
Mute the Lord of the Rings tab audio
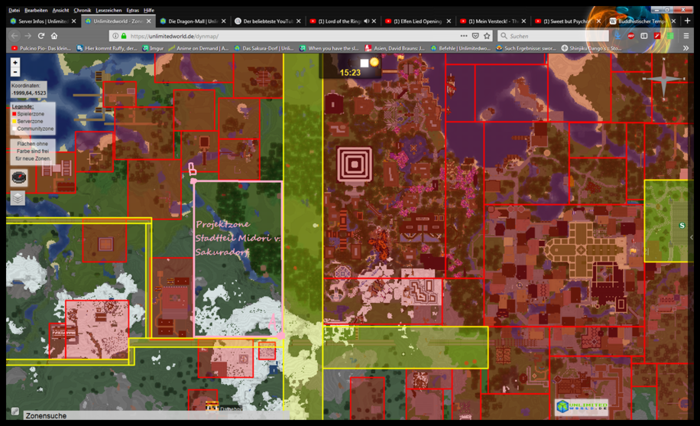pos(367,21)
